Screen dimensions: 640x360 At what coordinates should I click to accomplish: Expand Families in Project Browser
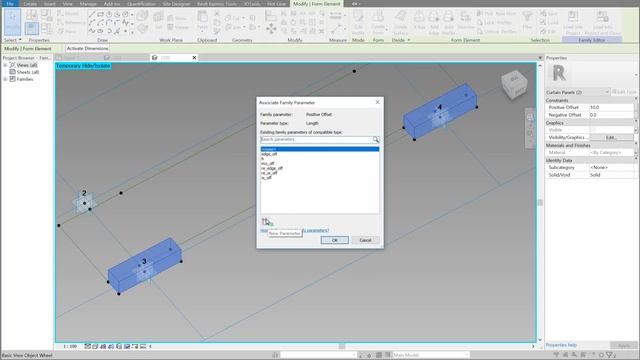(5, 79)
